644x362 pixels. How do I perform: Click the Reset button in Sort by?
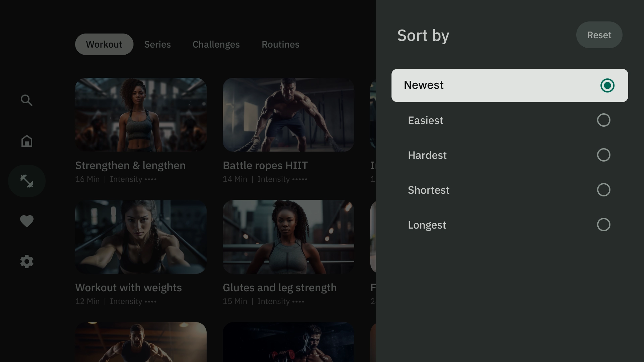tap(599, 35)
